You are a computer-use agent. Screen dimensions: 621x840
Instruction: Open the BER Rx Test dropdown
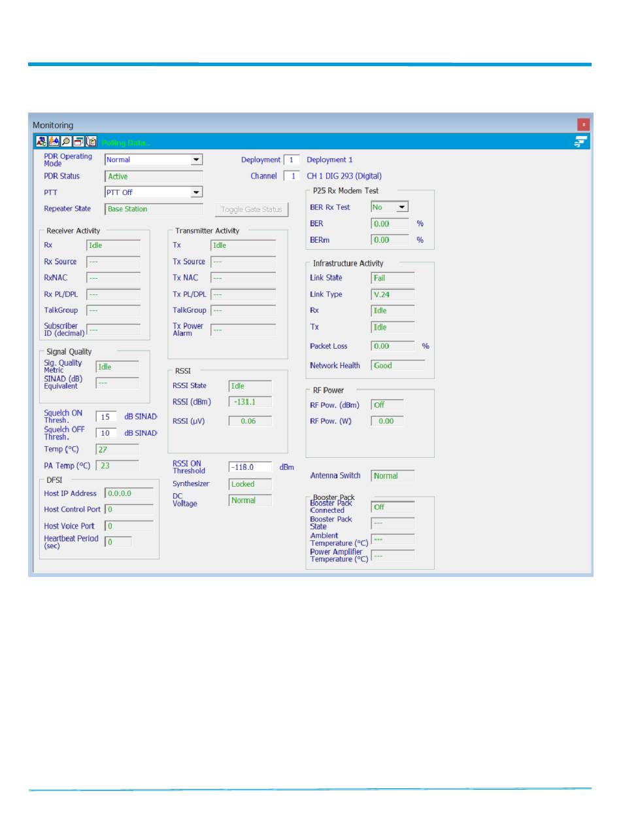point(401,207)
